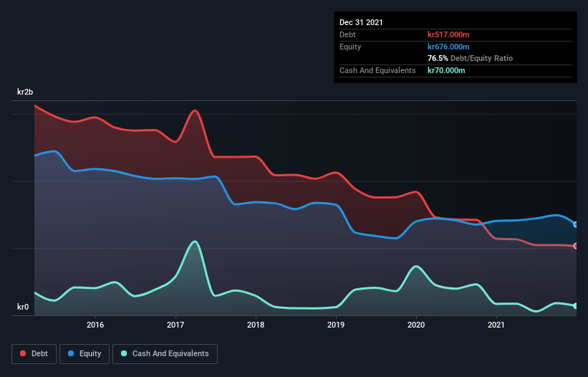Click the kr0 y-axis label
This screenshot has height=377, width=588.
pos(23,307)
